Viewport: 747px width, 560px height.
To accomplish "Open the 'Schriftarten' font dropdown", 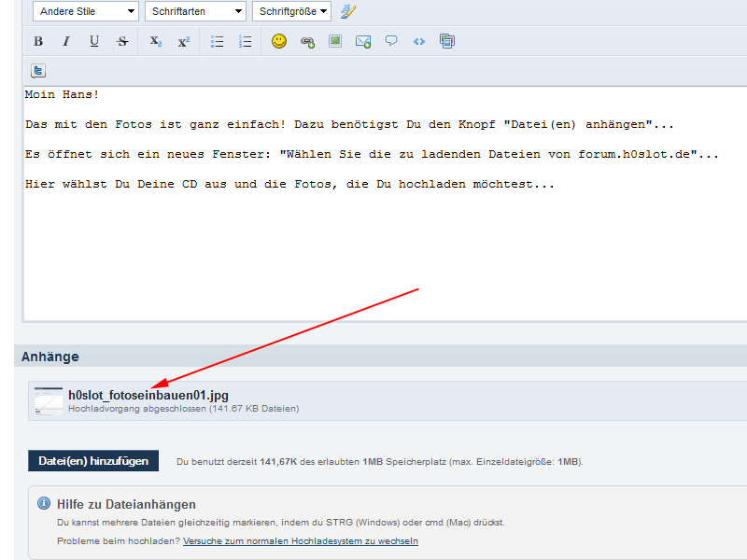I will [195, 11].
